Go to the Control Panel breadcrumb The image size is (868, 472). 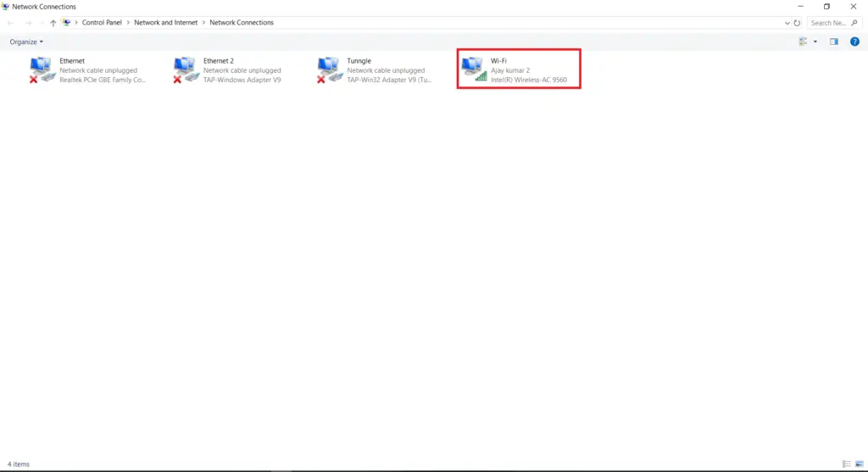click(x=102, y=23)
